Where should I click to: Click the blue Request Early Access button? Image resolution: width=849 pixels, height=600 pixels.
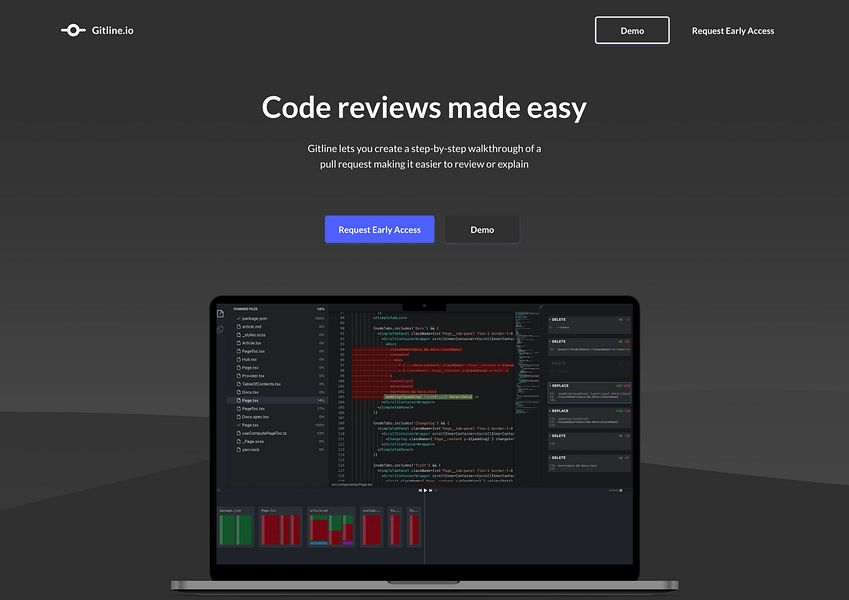[380, 229]
